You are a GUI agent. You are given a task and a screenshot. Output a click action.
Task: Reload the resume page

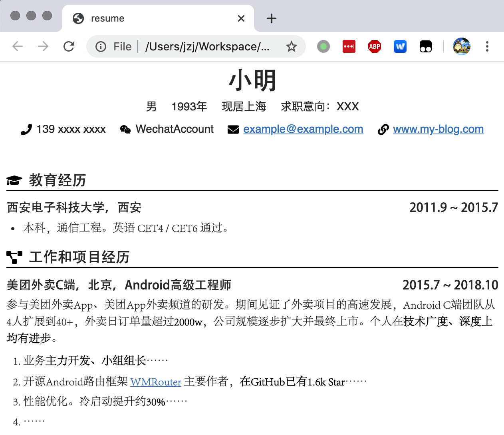coord(69,46)
